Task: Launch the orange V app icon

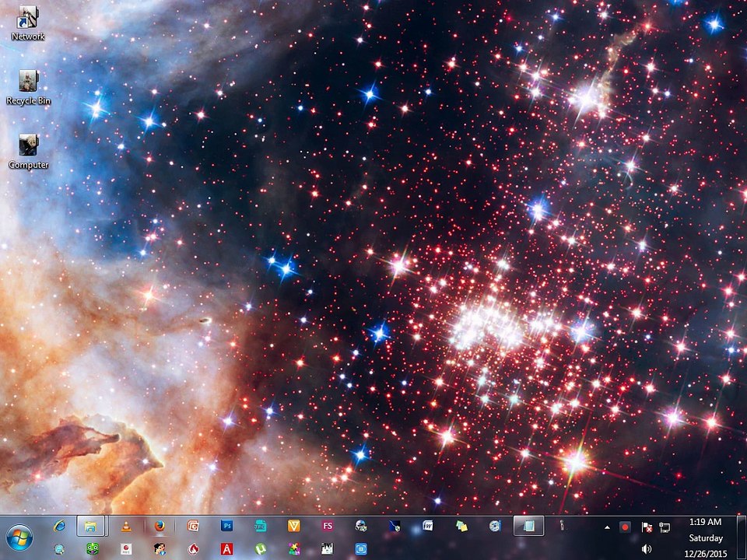Action: pos(294,526)
